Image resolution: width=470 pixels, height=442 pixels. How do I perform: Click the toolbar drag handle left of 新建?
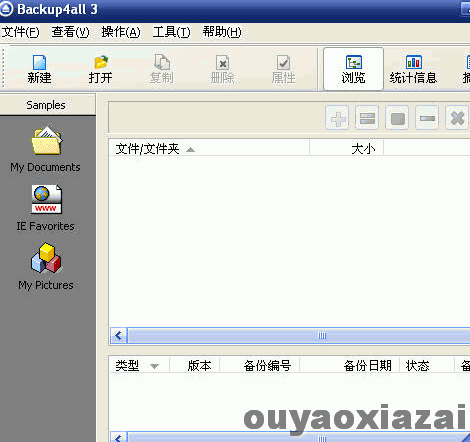(3, 68)
